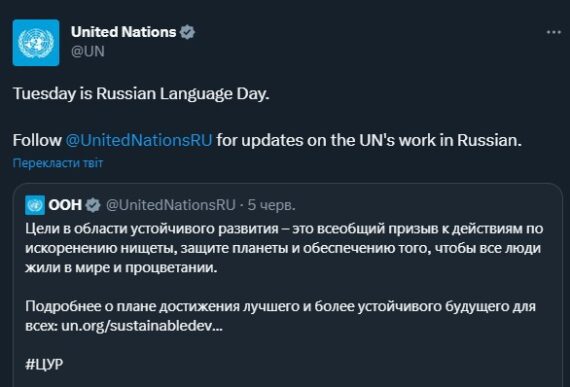Image resolution: width=570 pixels, height=387 pixels.
Task: Click the 'Tuesday is Russian Language Day.' text
Action: click(141, 94)
